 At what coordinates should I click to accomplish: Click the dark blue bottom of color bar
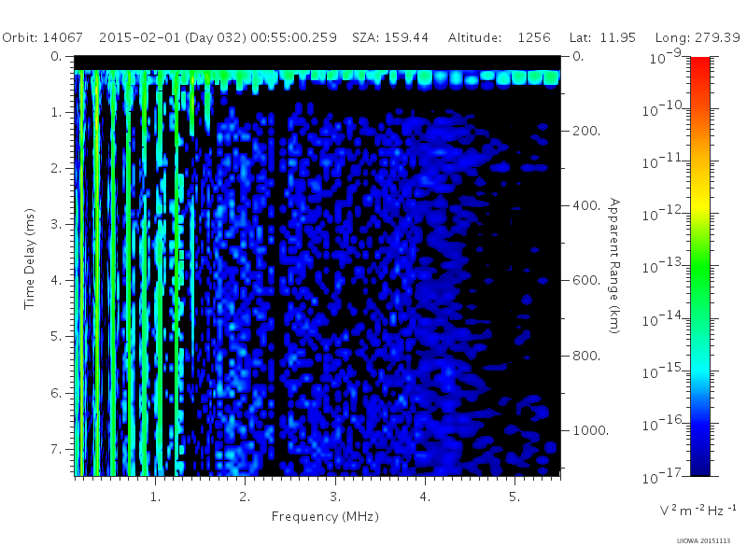[699, 469]
